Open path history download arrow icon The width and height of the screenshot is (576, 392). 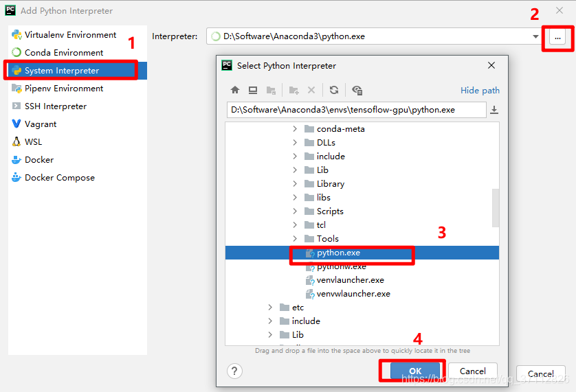pyautogui.click(x=494, y=110)
